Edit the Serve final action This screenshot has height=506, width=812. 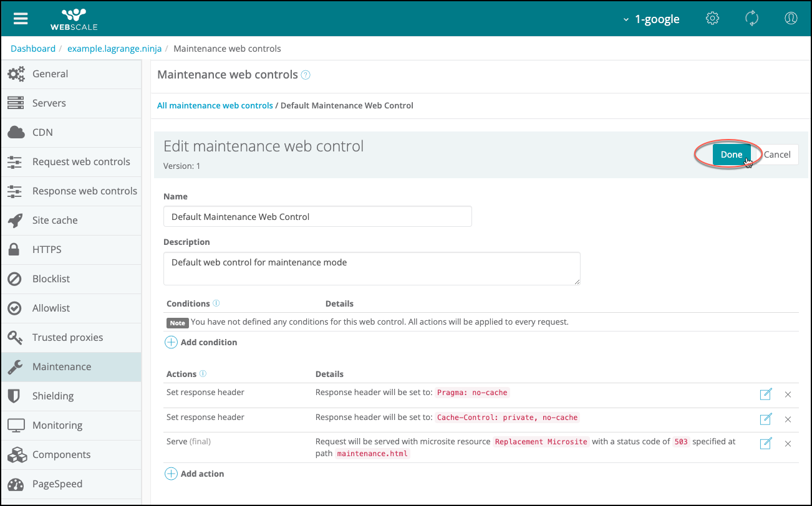765,443
